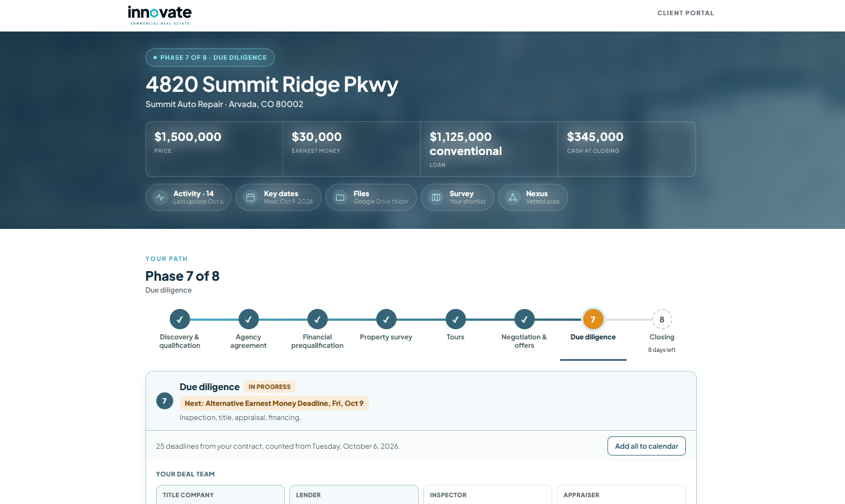The image size is (845, 504).
Task: Click the Tours step label
Action: [456, 337]
